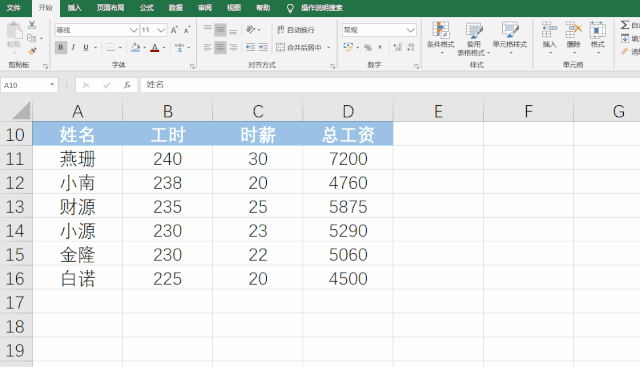Toggle Bold formatting button
The height and width of the screenshot is (367, 640).
point(61,48)
